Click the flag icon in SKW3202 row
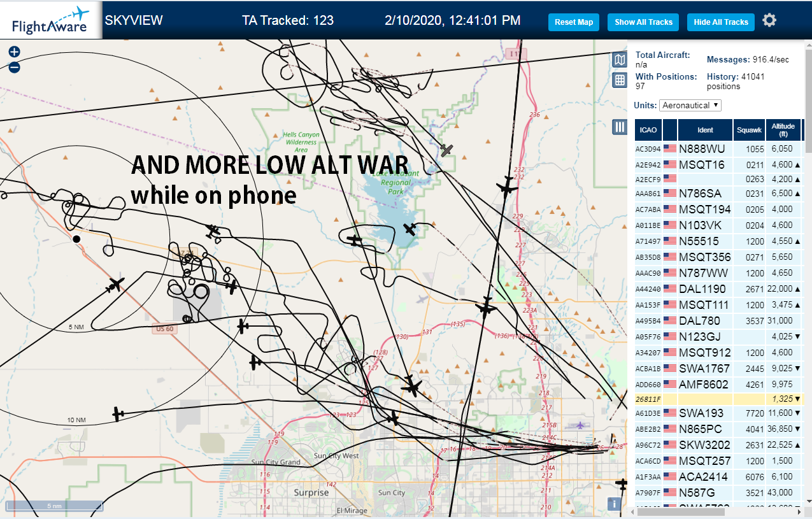Viewport: 812px width, 519px height. pos(669,444)
